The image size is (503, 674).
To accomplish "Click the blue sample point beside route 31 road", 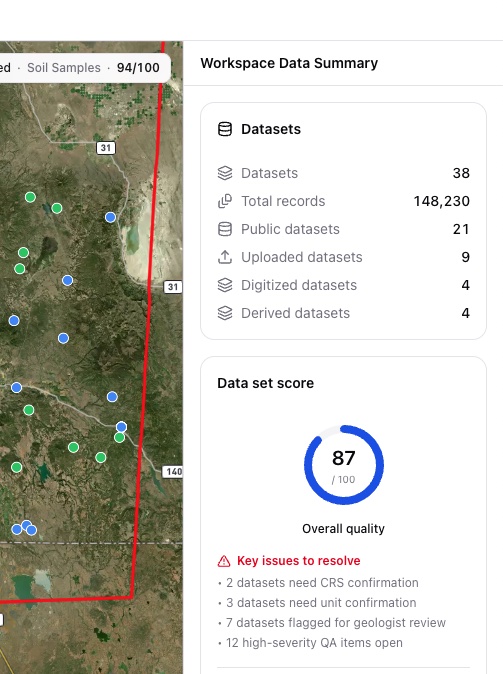I will pyautogui.click(x=110, y=217).
